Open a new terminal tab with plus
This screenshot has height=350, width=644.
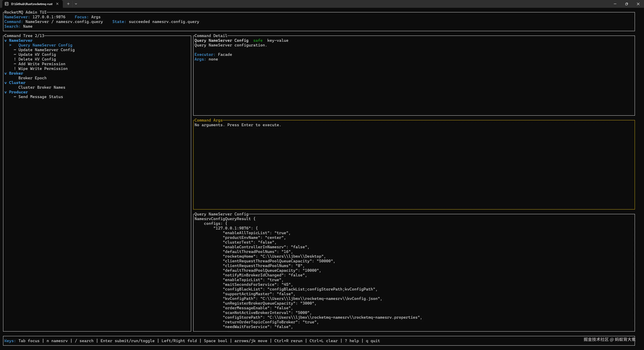coord(68,4)
